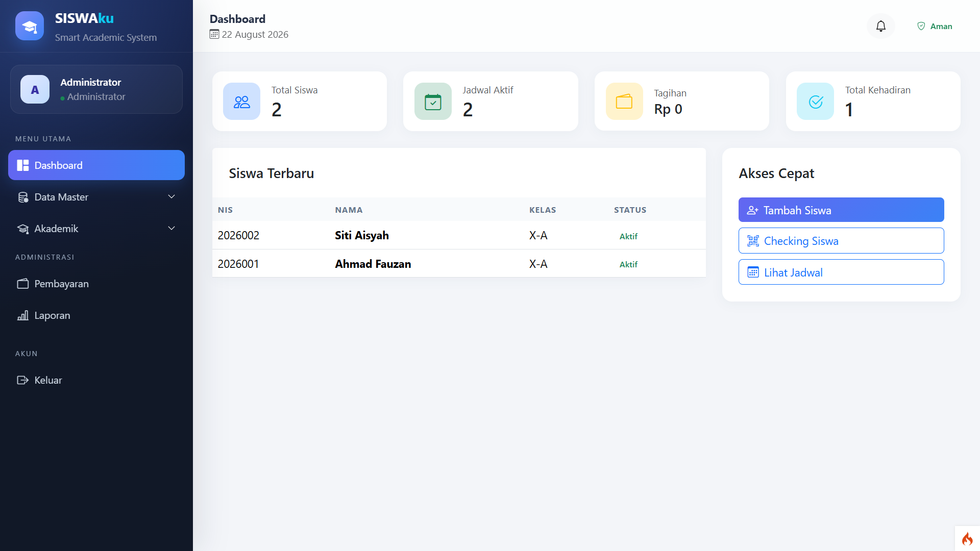Click the STATUS column header
This screenshot has width=980, height=551.
coord(630,210)
